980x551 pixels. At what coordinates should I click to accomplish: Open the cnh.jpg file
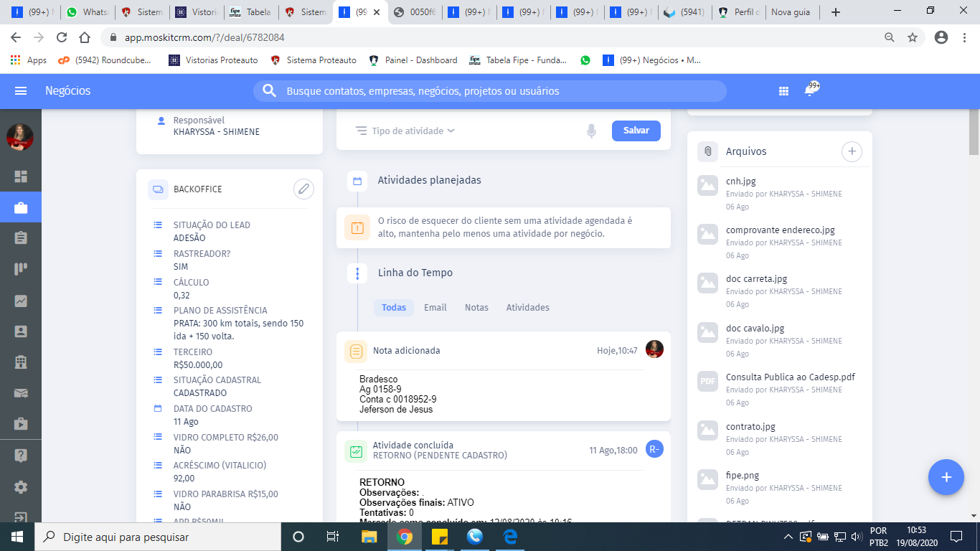741,182
